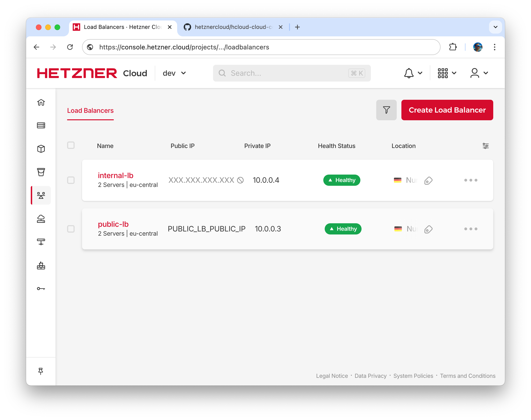This screenshot has width=531, height=420.
Task: Open actions menu for public-lb row
Action: [x=470, y=229]
